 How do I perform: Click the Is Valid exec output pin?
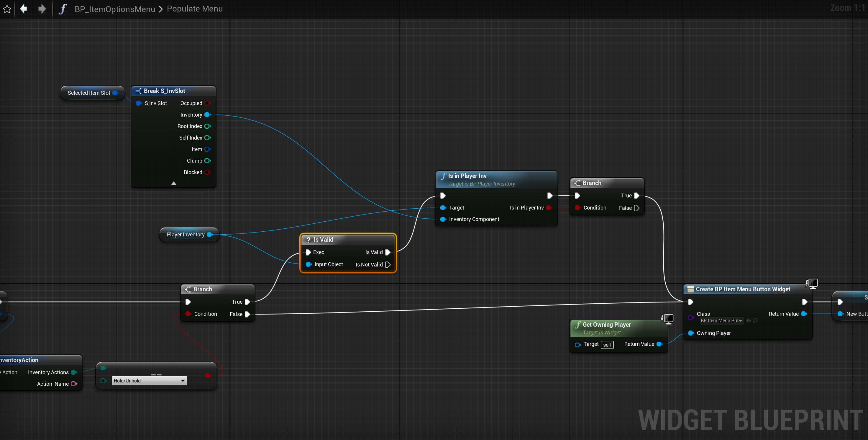point(388,252)
